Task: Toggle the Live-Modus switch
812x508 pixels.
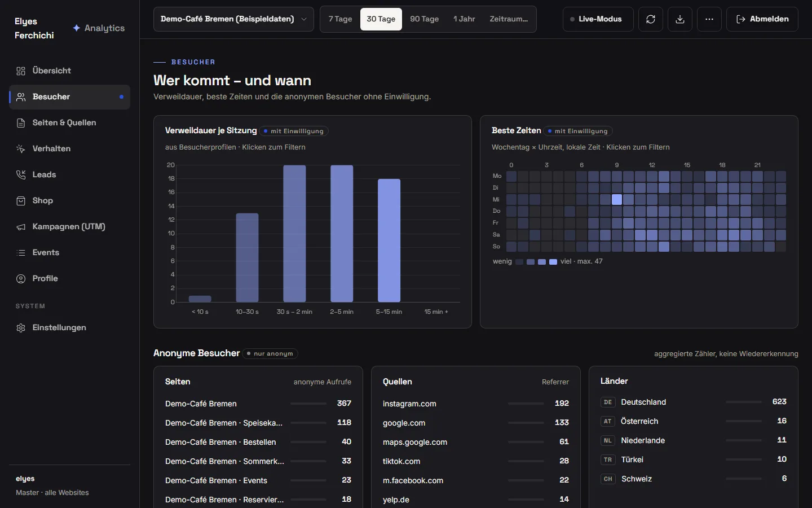Action: pos(598,19)
